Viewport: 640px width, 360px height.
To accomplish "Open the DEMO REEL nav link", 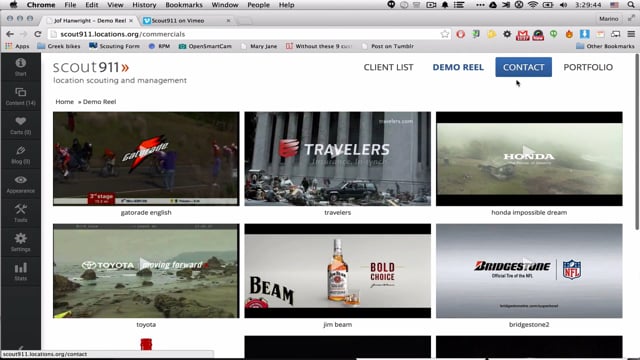I will pyautogui.click(x=458, y=67).
